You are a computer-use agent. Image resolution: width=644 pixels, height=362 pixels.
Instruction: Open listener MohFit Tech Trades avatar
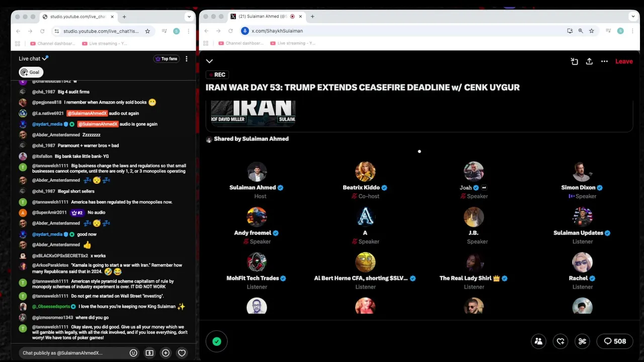(x=257, y=262)
